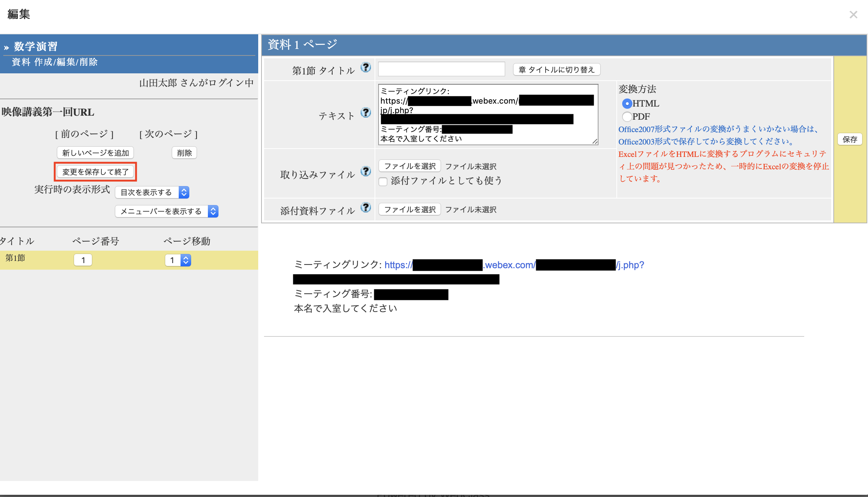Screen dimensions: 868x497
Task: Close the 編集 dialog with X
Action: click(853, 15)
